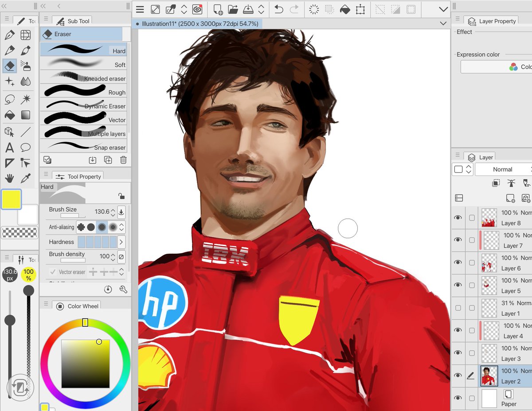Select the Lasso selection tool
The height and width of the screenshot is (411, 532).
point(9,99)
